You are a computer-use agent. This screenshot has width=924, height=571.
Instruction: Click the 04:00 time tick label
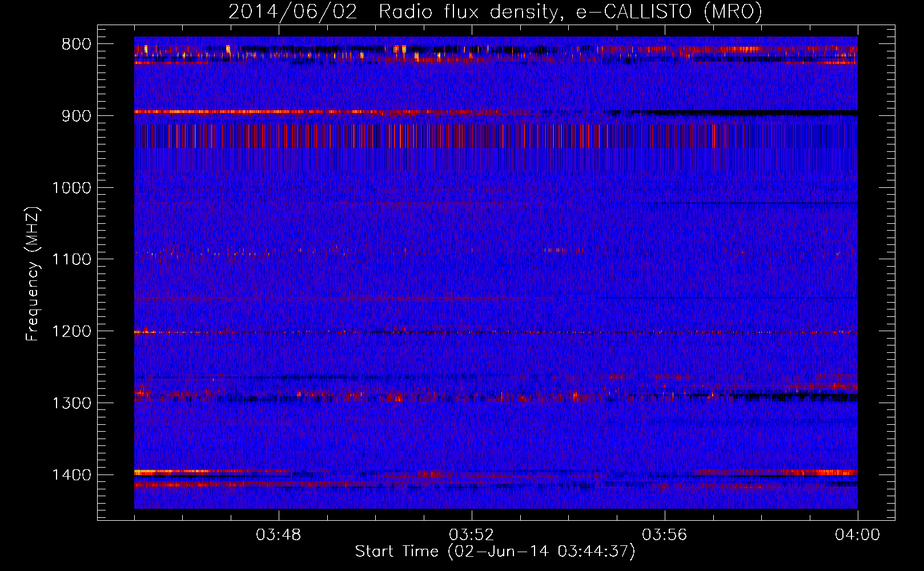pyautogui.click(x=858, y=535)
